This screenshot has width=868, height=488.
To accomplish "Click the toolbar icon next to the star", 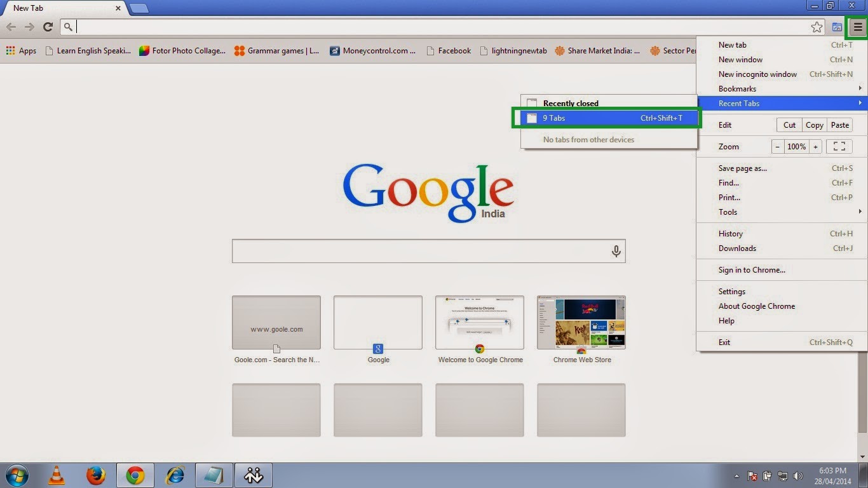I will (x=837, y=27).
